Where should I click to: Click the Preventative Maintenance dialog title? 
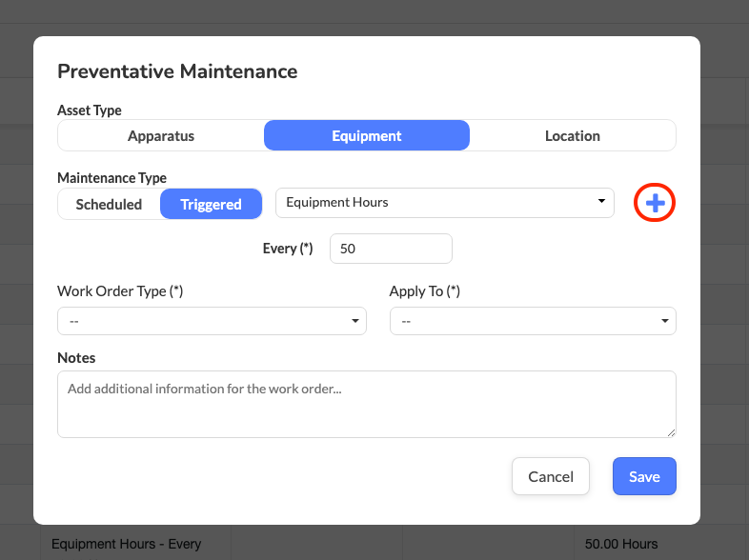point(177,71)
